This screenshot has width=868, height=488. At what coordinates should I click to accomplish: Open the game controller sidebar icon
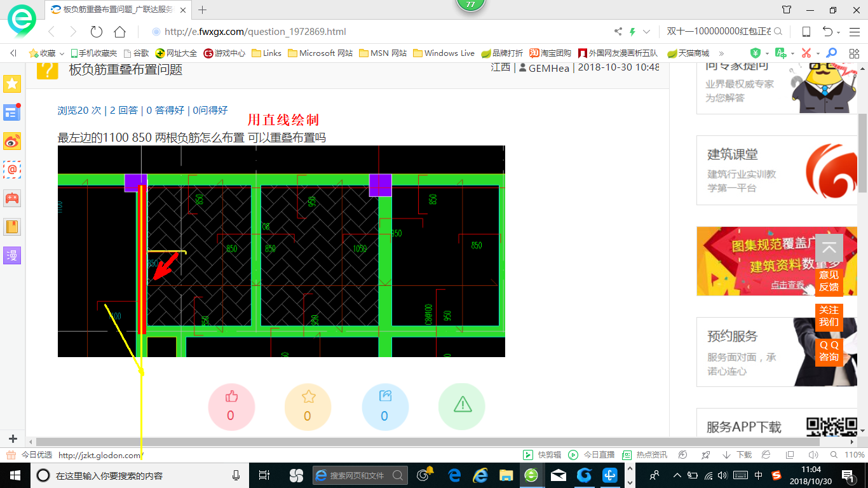(12, 198)
